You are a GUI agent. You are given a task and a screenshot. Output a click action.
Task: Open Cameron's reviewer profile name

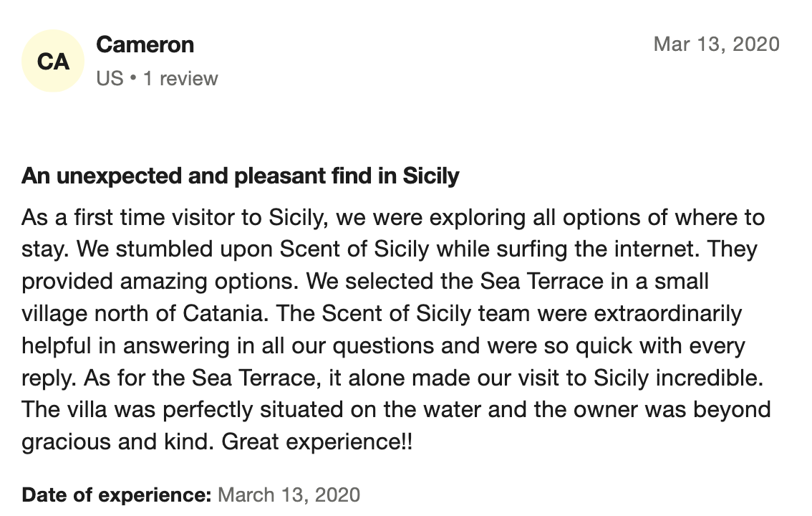coord(145,44)
